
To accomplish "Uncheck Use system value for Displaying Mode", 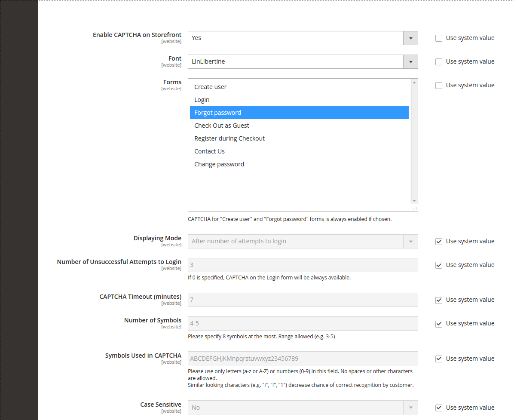I will click(x=439, y=241).
